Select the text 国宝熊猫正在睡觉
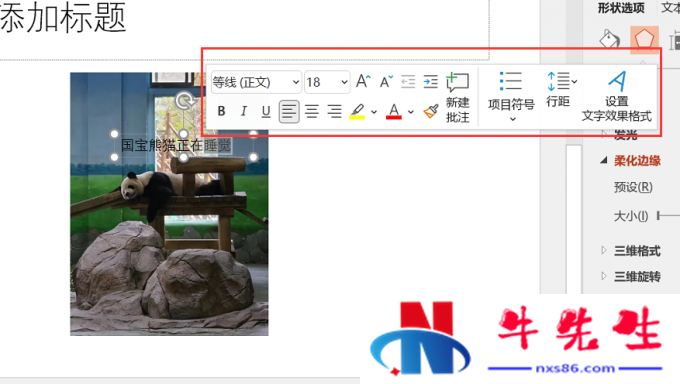This screenshot has width=680, height=384. [x=176, y=145]
